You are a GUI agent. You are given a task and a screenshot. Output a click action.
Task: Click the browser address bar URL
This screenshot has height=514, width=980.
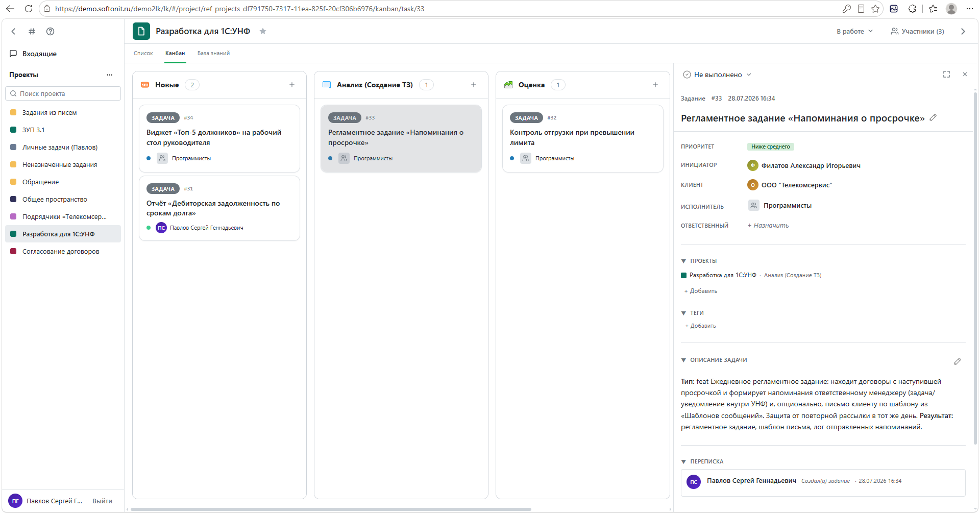click(x=239, y=9)
